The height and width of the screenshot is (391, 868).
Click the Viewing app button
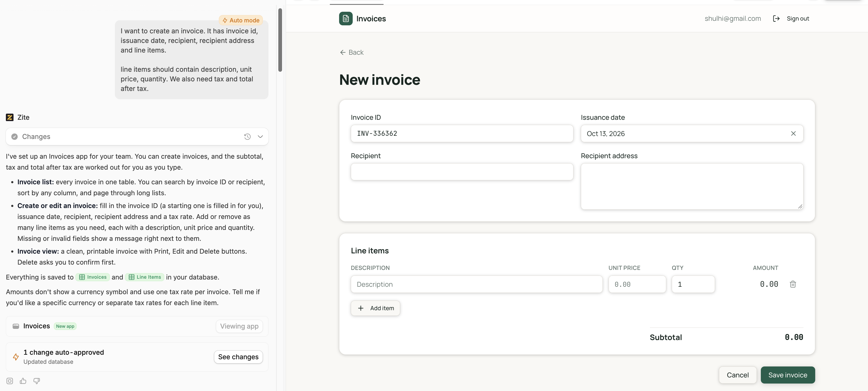(239, 326)
